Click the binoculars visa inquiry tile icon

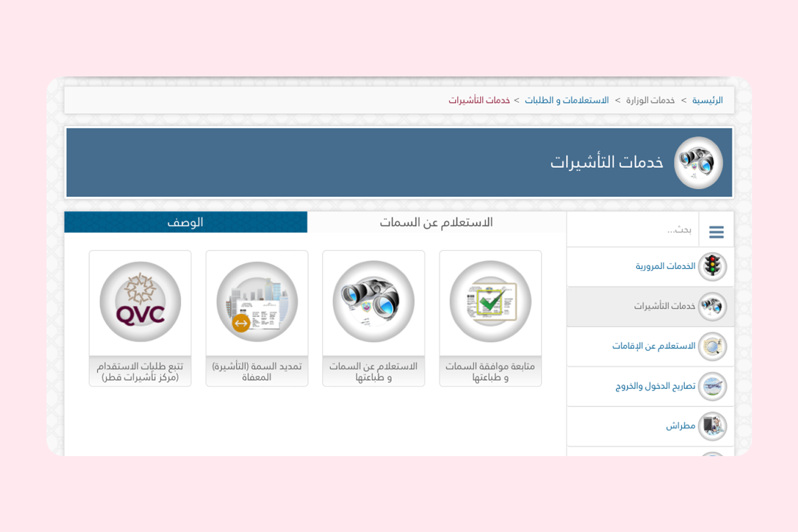tap(374, 301)
